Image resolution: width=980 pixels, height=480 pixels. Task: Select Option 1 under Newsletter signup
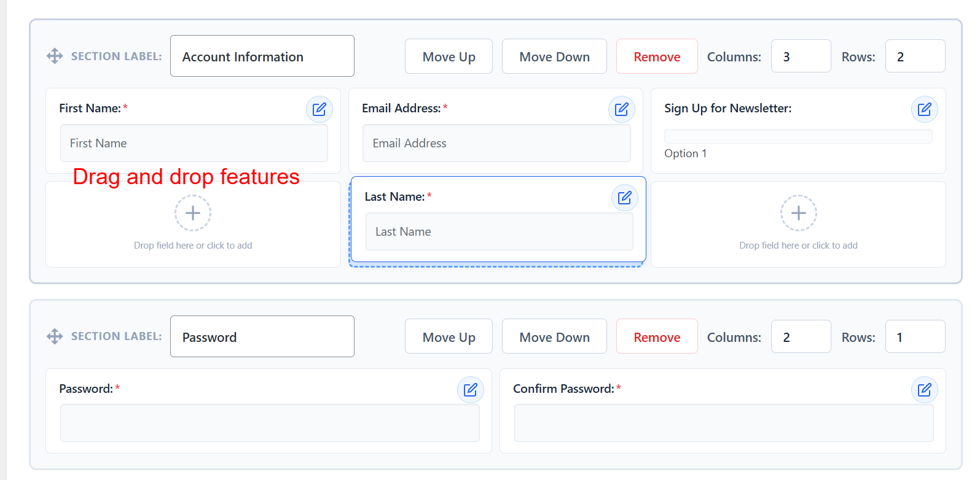tap(686, 153)
